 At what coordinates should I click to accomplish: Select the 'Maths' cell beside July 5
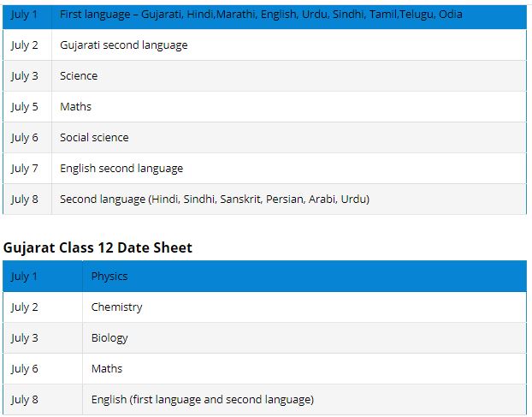pyautogui.click(x=75, y=106)
